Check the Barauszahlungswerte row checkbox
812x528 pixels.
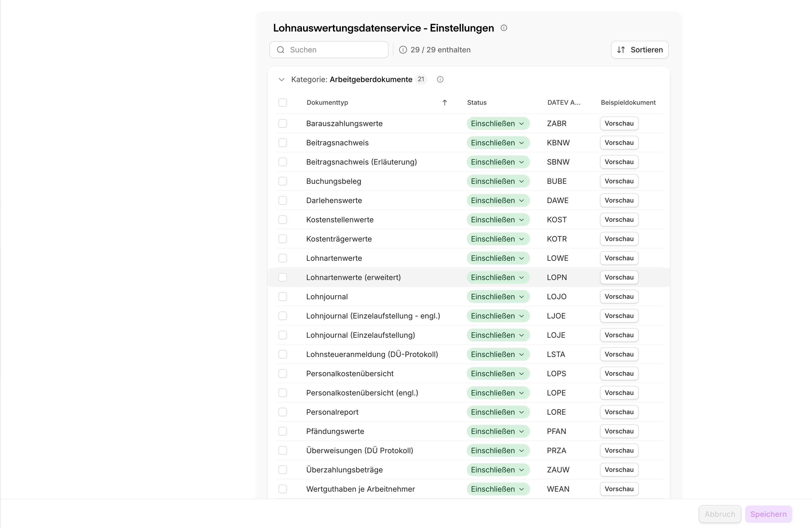[282, 123]
